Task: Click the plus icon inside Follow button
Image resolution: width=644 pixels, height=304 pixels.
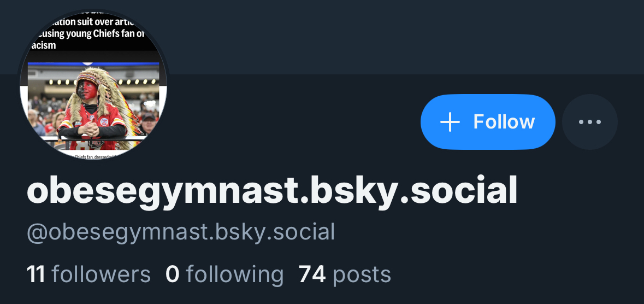Action: (x=450, y=122)
